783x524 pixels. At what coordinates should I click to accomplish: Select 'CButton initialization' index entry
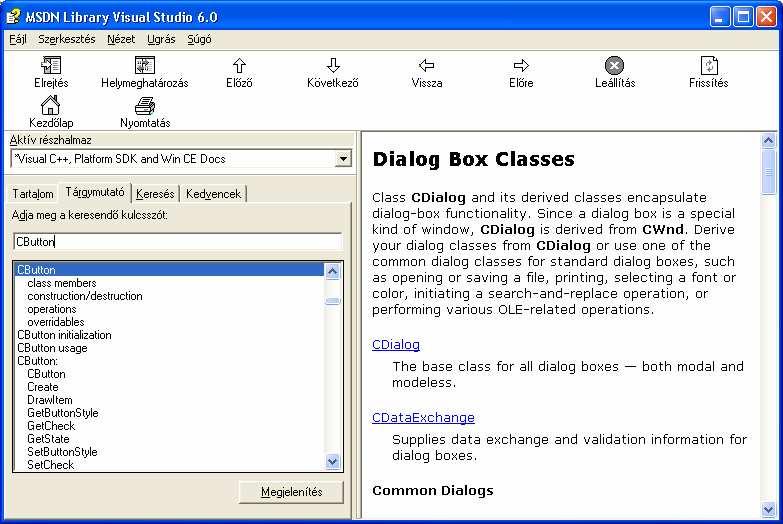point(64,335)
